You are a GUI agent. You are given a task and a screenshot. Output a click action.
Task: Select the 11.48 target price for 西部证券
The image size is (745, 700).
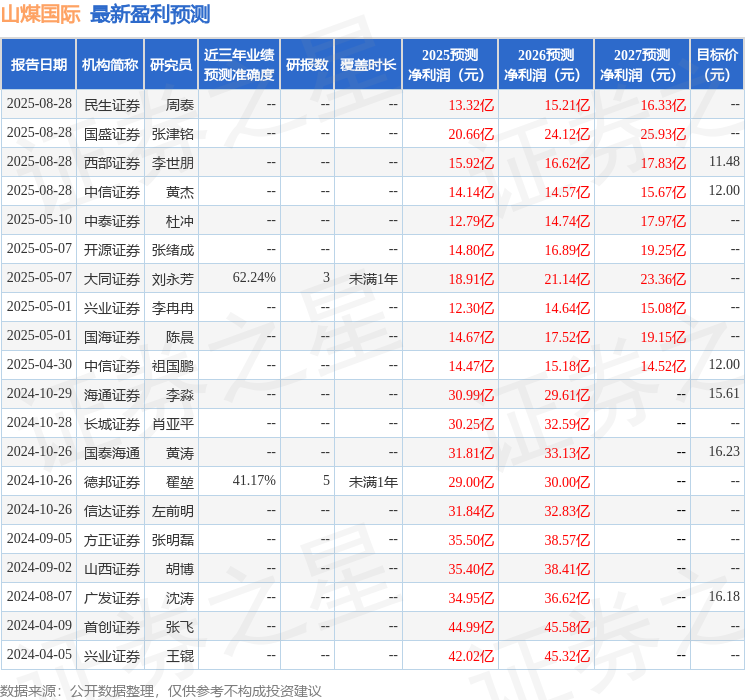pyautogui.click(x=724, y=162)
